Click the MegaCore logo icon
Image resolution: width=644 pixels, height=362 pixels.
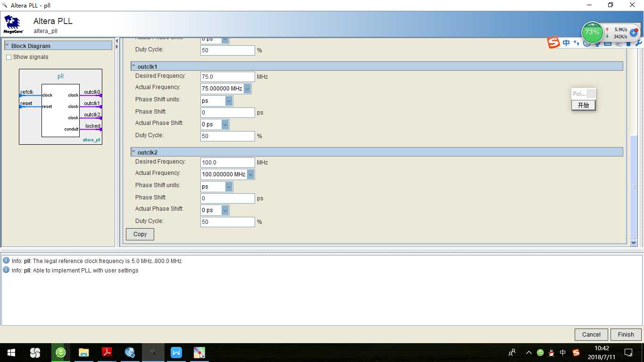click(x=13, y=25)
